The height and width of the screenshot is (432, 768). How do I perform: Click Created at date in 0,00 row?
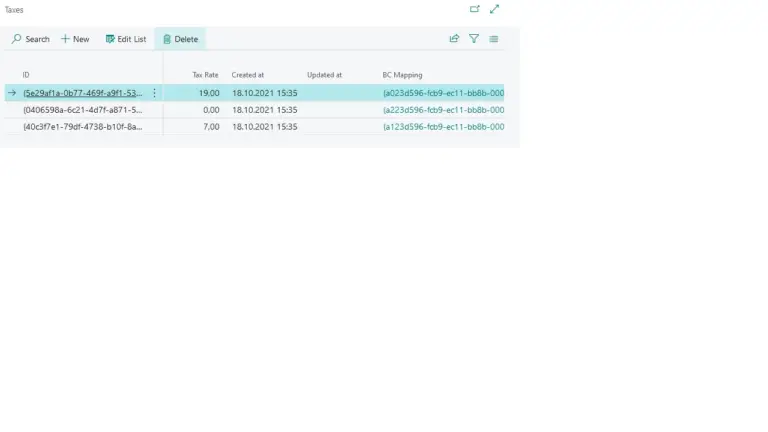(x=264, y=110)
